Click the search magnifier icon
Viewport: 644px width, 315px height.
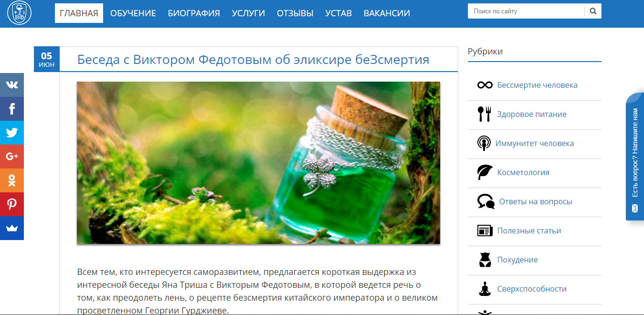click(593, 11)
